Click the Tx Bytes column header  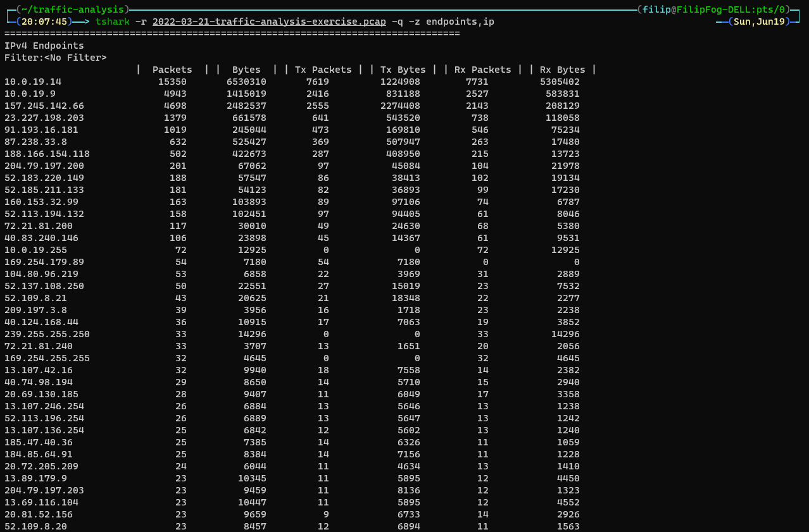(403, 70)
